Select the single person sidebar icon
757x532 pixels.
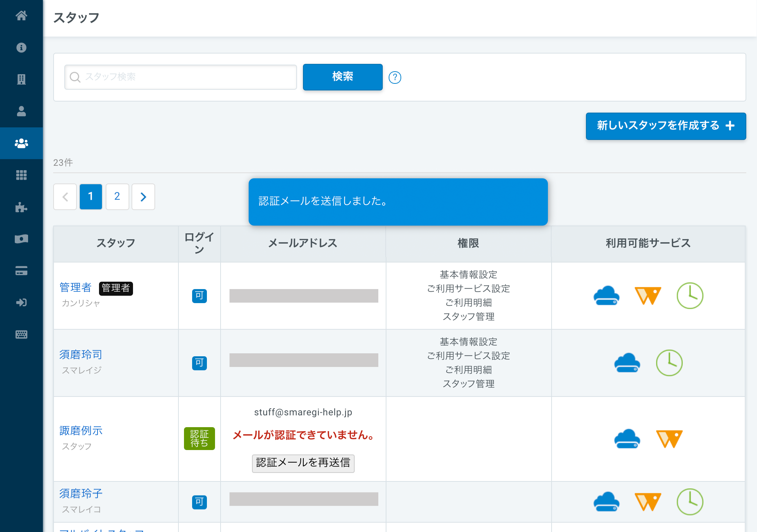pyautogui.click(x=21, y=111)
